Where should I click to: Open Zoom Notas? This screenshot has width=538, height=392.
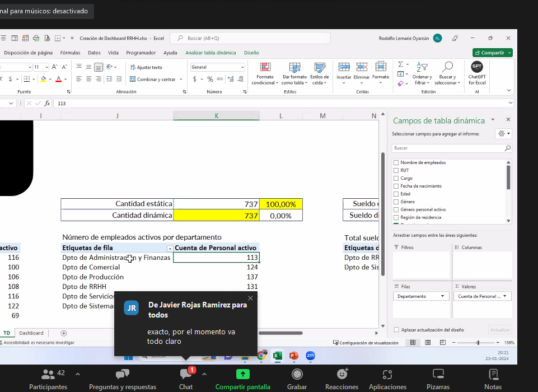pos(493,379)
